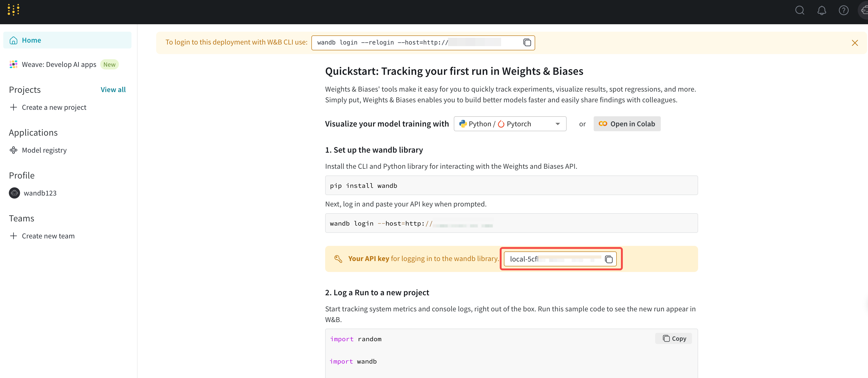Click Open in Colab button

pos(627,124)
